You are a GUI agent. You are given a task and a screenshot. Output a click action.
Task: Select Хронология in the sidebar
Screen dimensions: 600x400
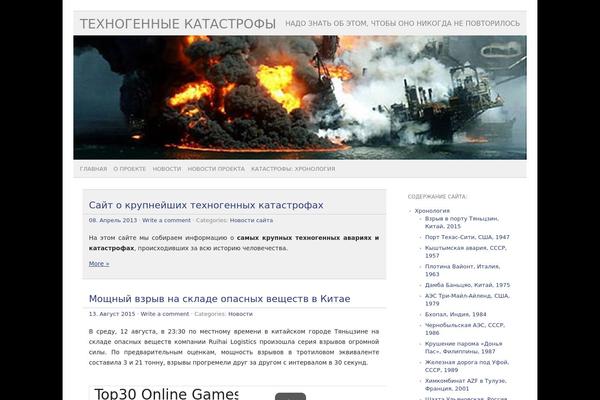(x=432, y=211)
